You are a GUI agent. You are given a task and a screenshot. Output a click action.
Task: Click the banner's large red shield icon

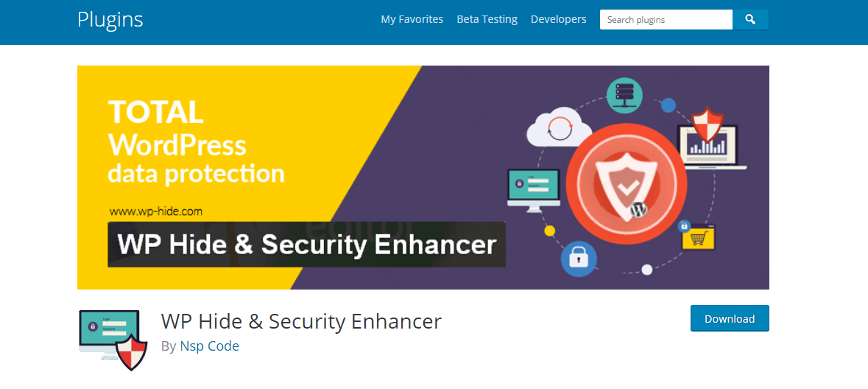click(x=627, y=183)
